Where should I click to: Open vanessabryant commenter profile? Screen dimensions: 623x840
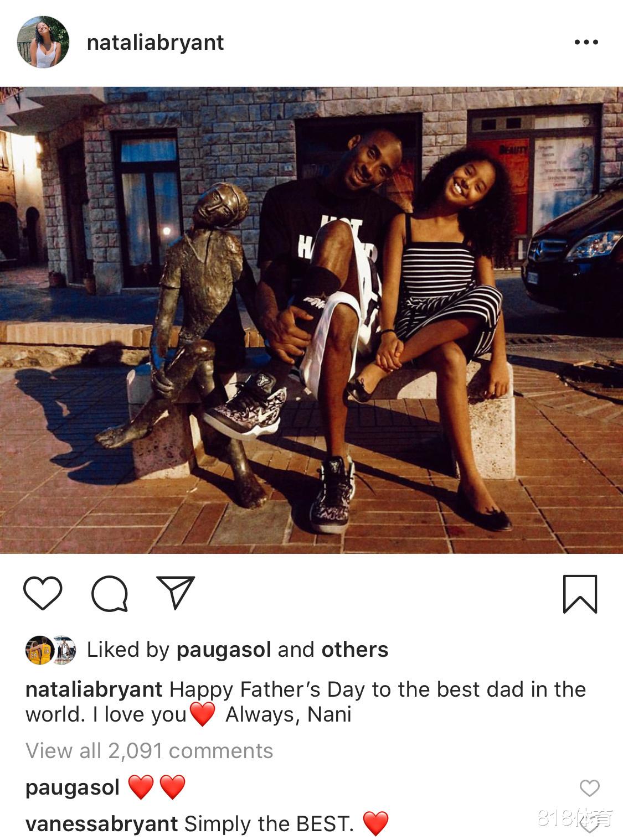(102, 824)
